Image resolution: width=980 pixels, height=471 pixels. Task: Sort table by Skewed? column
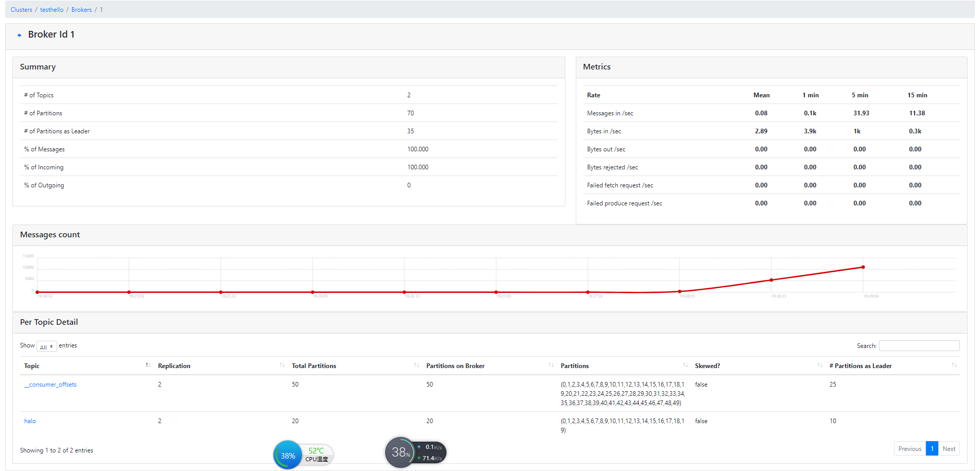pyautogui.click(x=758, y=366)
